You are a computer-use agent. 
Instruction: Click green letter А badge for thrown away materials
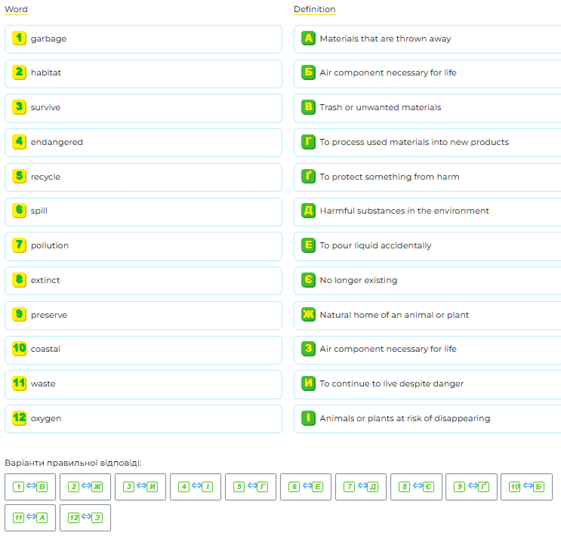[308, 38]
